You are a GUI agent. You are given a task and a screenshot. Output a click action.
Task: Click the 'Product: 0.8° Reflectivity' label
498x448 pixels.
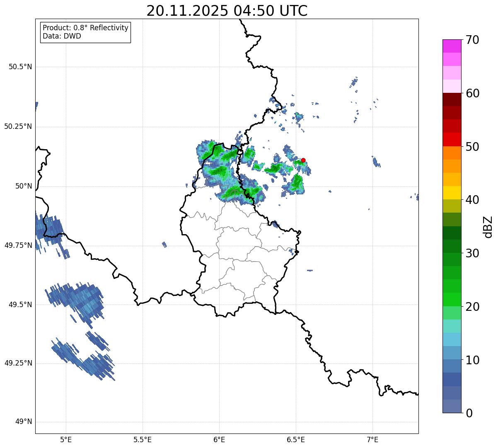(86, 28)
